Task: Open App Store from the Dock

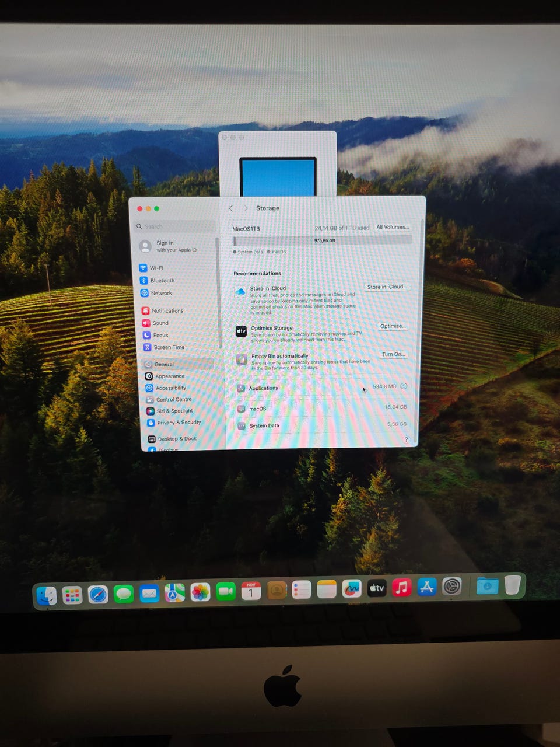Action: coord(427,587)
